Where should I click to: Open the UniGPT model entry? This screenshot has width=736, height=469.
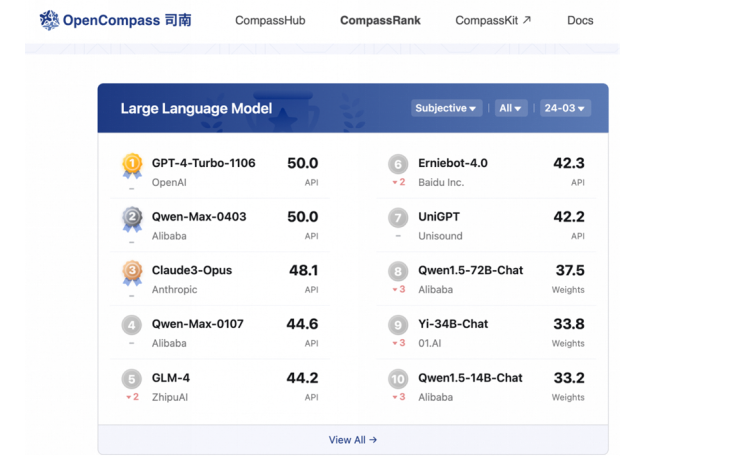439,216
